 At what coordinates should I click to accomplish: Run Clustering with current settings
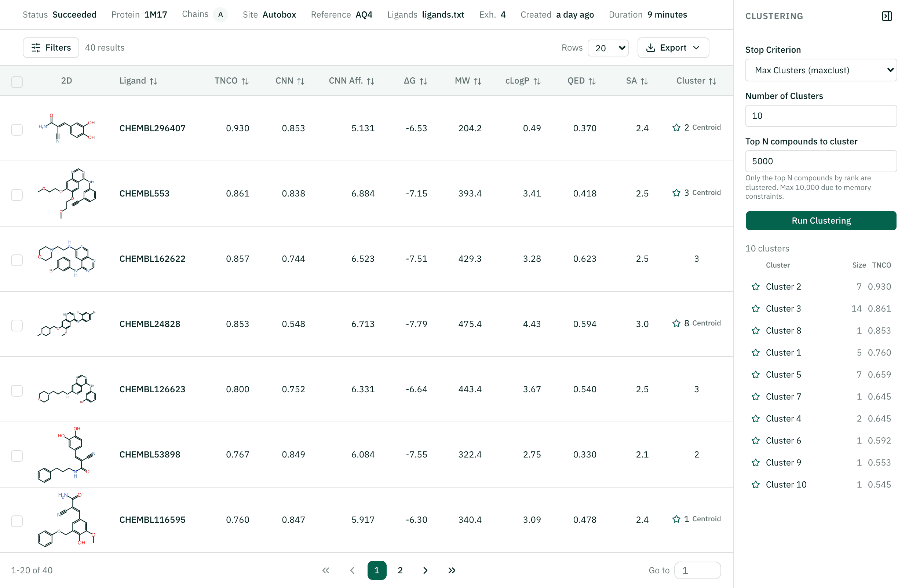tap(821, 221)
